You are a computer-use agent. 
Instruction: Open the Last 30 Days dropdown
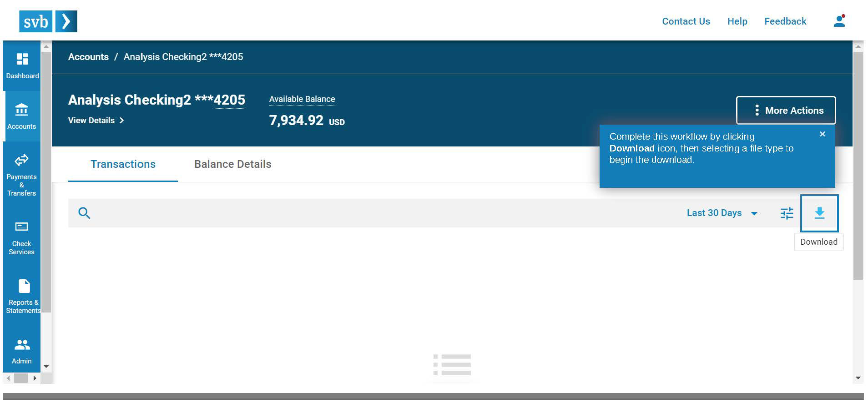coord(722,213)
